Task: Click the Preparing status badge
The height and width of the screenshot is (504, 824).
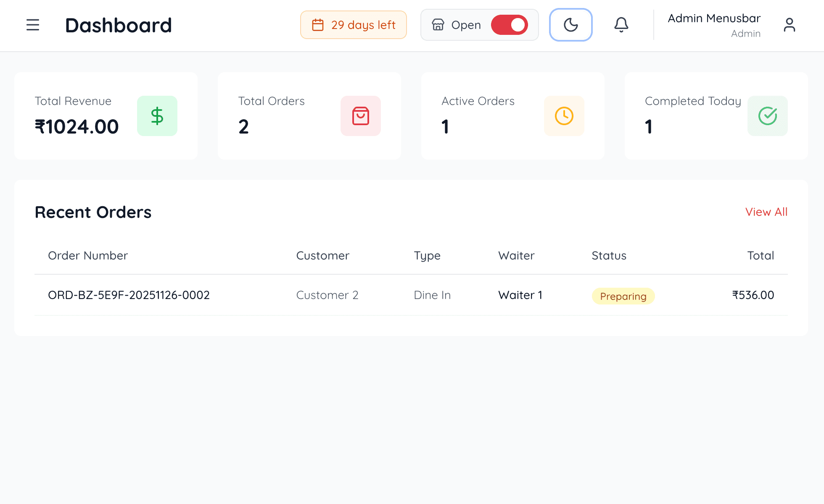Action: [623, 296]
